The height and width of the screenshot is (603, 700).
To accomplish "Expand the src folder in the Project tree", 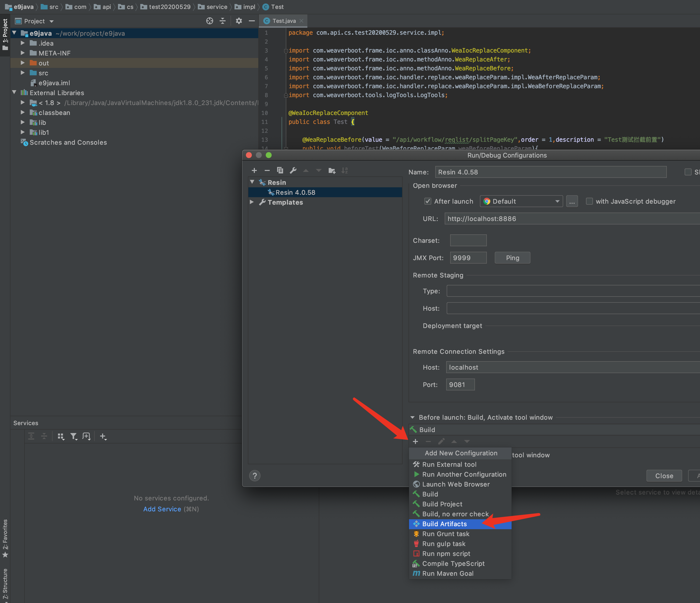I will pos(23,73).
